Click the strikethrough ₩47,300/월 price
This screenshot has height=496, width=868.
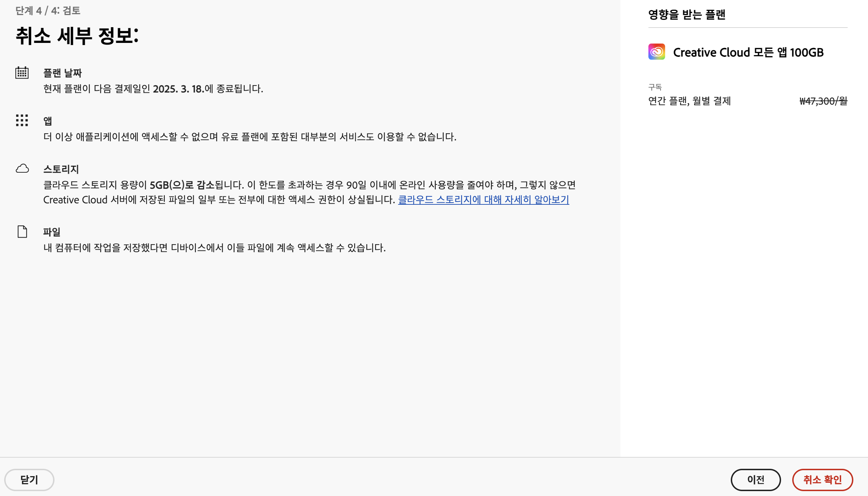coord(823,101)
